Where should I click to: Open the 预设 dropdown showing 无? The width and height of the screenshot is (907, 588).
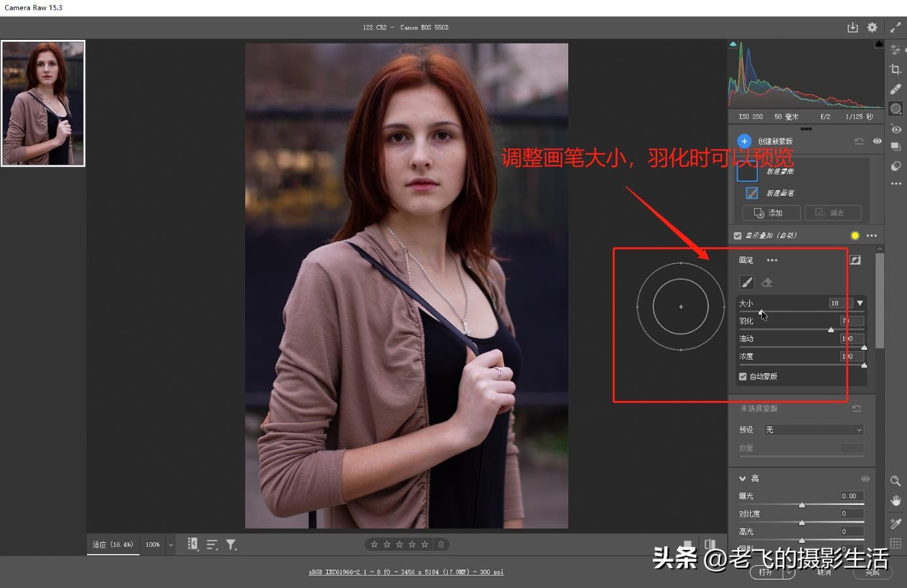tap(813, 430)
